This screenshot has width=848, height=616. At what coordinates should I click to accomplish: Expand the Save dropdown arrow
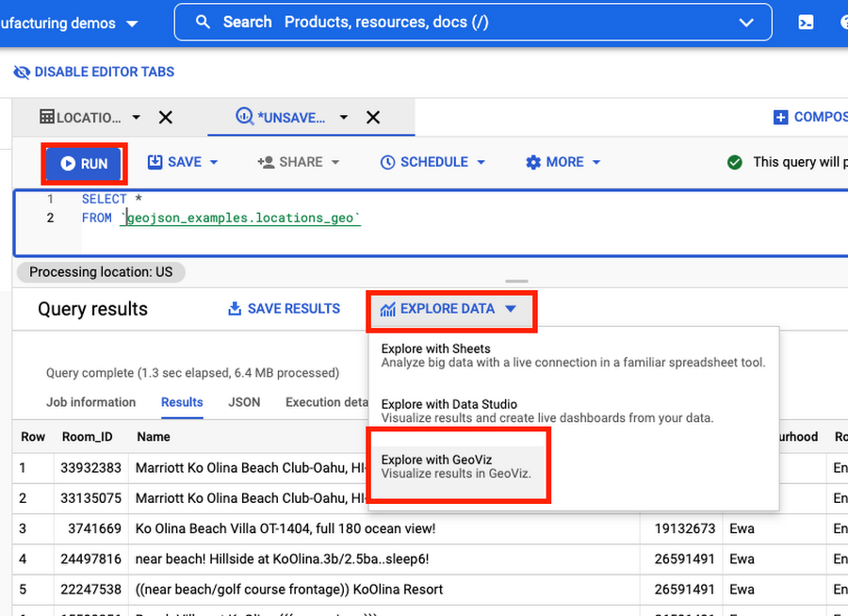coord(214,162)
